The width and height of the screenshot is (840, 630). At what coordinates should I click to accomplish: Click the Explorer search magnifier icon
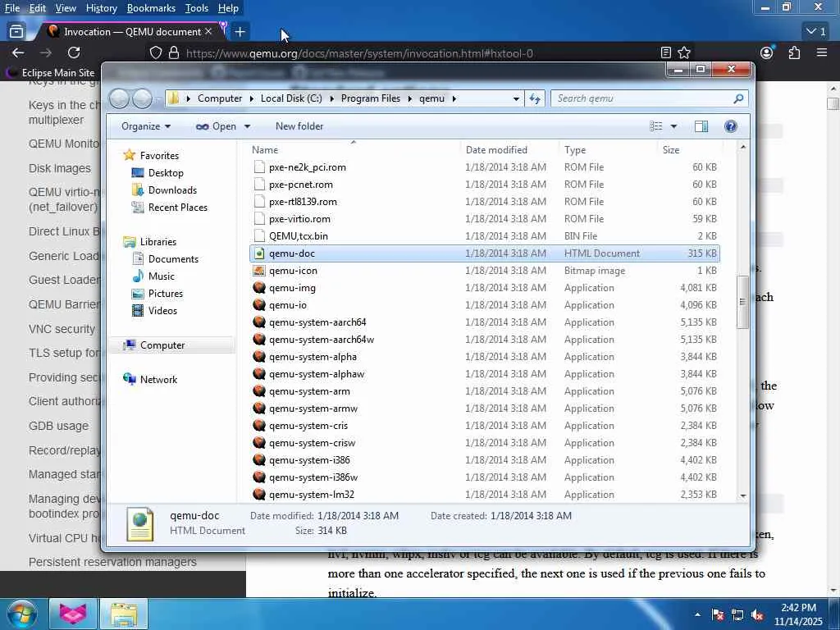pyautogui.click(x=738, y=98)
